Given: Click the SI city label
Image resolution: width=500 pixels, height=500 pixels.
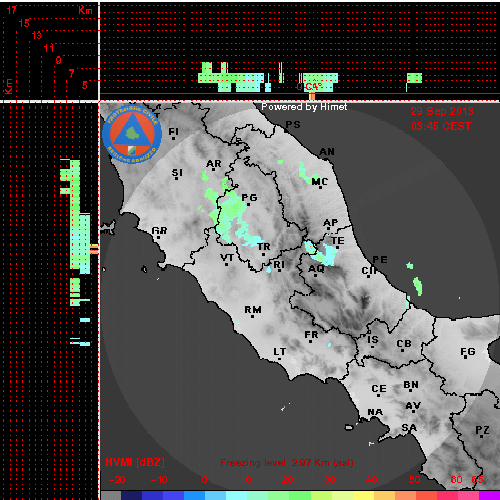Looking at the screenshot, I should point(177,173).
